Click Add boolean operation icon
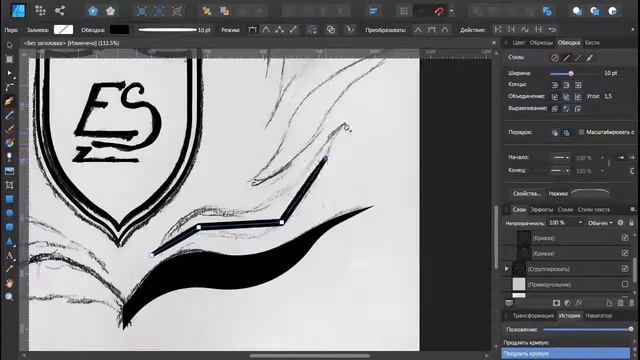The image size is (640, 360). 577,11
